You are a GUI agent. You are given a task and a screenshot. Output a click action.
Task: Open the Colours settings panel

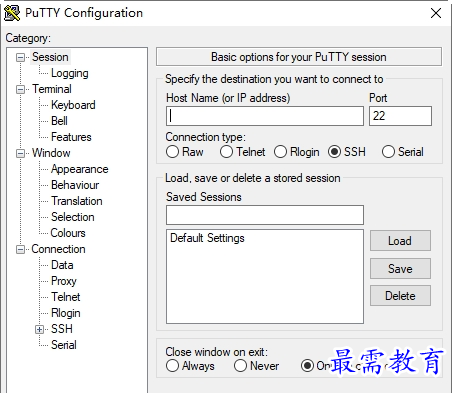(x=68, y=233)
